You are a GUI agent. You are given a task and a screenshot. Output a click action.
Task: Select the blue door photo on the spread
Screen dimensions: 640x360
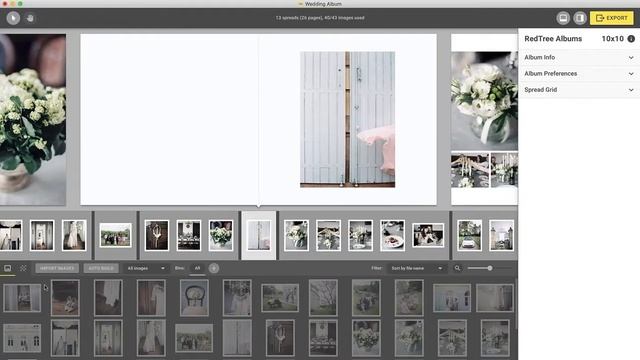click(x=347, y=120)
